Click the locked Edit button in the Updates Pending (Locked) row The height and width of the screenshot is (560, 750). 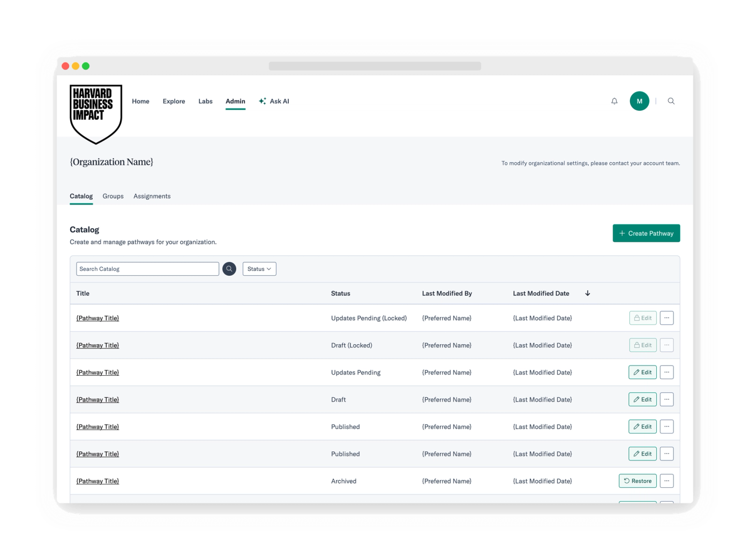643,318
